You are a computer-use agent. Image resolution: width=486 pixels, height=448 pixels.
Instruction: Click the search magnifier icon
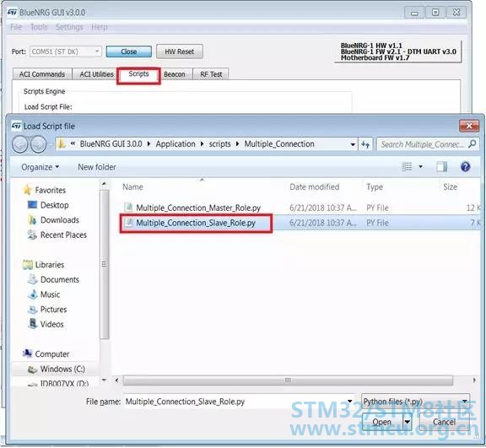[472, 144]
